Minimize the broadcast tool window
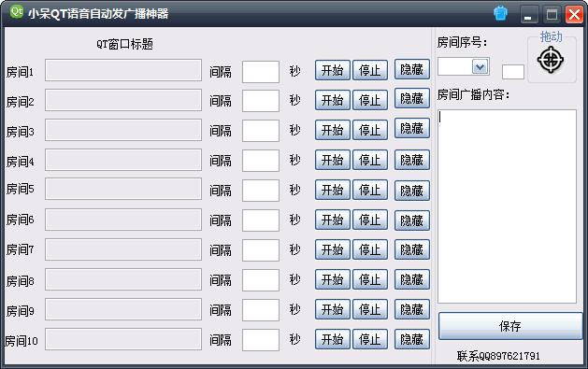588x369 pixels. (x=529, y=14)
